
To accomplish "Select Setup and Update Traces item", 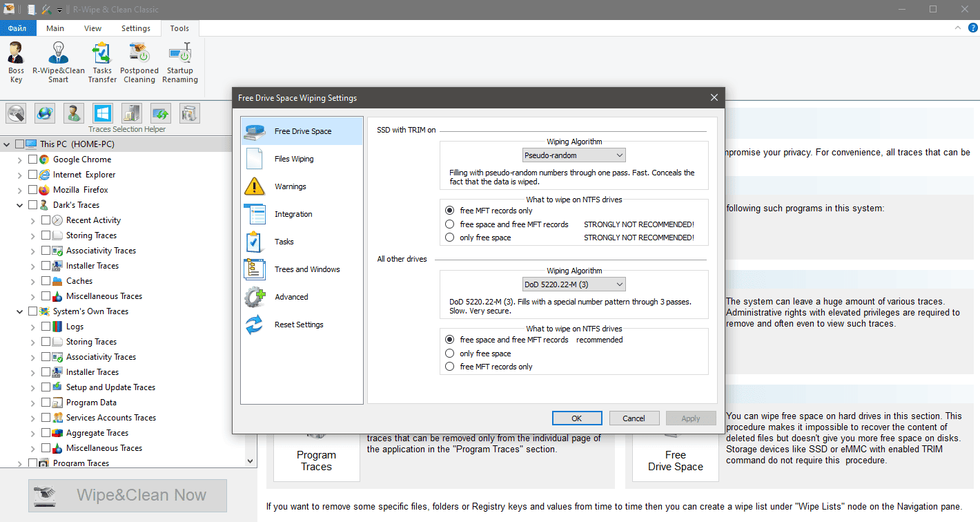I will point(110,387).
